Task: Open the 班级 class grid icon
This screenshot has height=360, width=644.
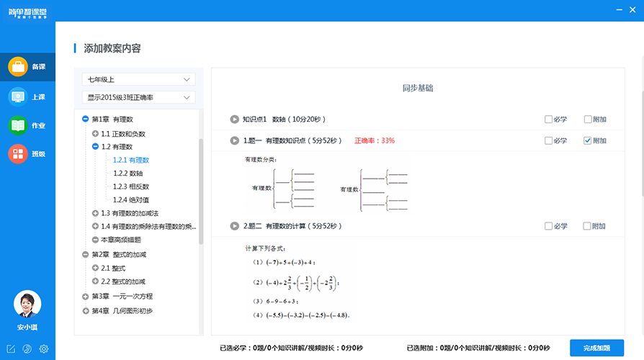Action: click(18, 154)
